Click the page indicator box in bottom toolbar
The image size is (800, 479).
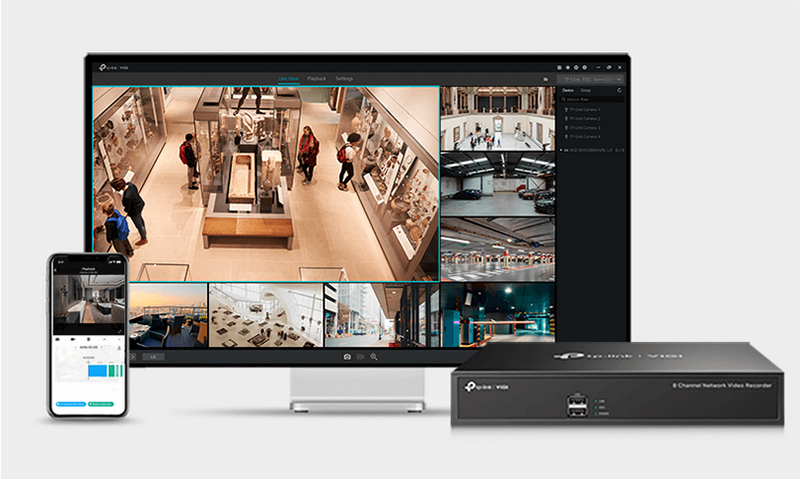[x=153, y=357]
